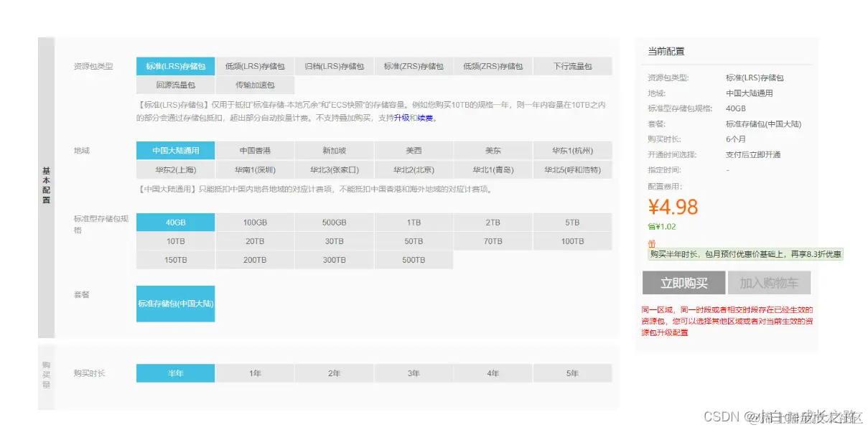This screenshot has height=430, width=868.
Task: Pick the 归档(LRS)存储包 option
Action: pyautogui.click(x=335, y=66)
